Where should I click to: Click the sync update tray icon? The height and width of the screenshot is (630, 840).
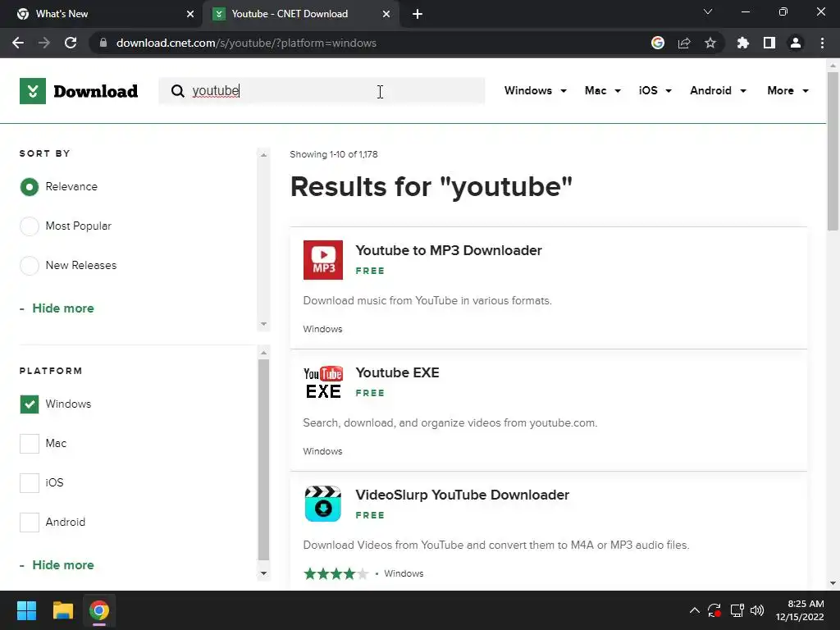pos(714,610)
